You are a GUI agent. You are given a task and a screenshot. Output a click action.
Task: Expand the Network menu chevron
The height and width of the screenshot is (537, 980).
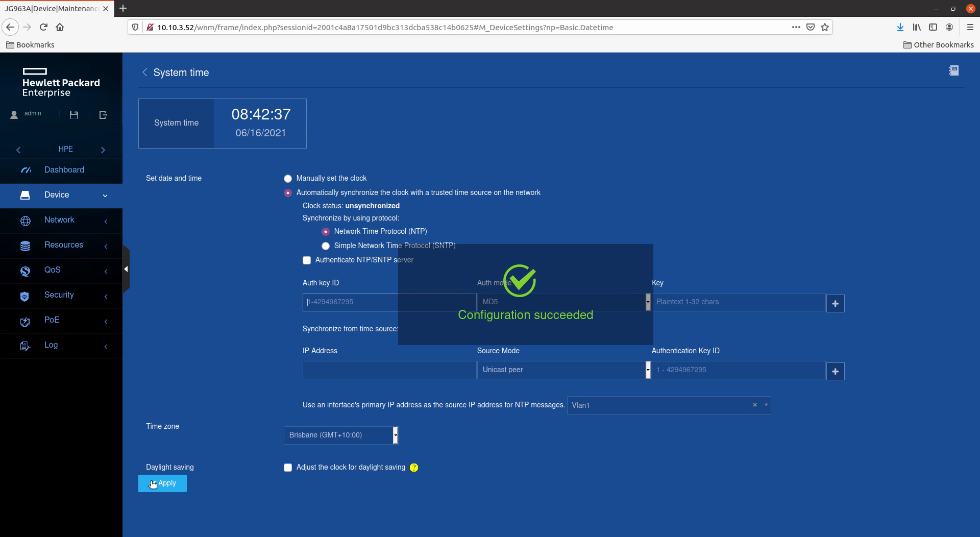[106, 221]
